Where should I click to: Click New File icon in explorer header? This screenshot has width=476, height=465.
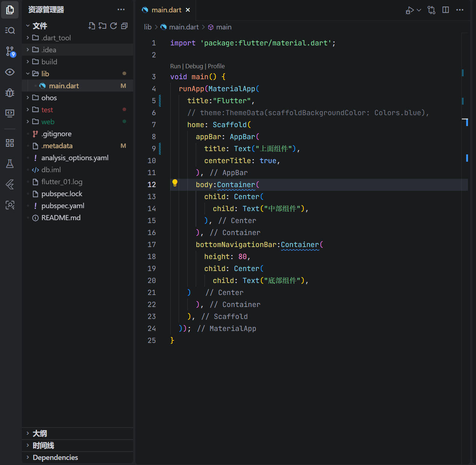92,26
